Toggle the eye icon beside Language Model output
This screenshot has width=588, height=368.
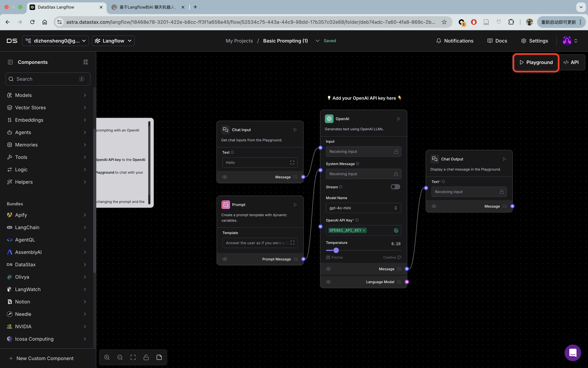(x=328, y=282)
